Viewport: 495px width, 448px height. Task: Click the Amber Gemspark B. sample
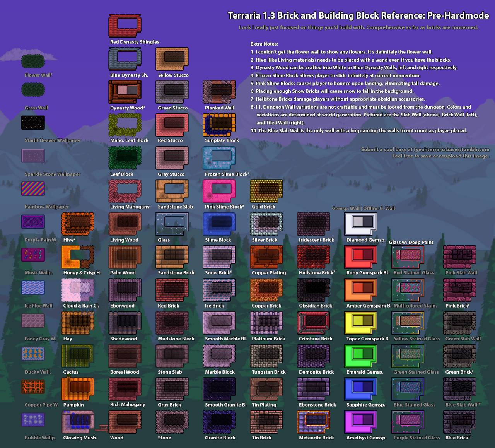click(361, 290)
